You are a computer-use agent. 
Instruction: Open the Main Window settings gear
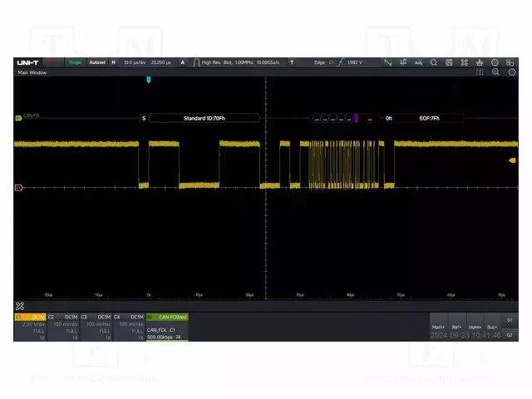click(x=512, y=72)
